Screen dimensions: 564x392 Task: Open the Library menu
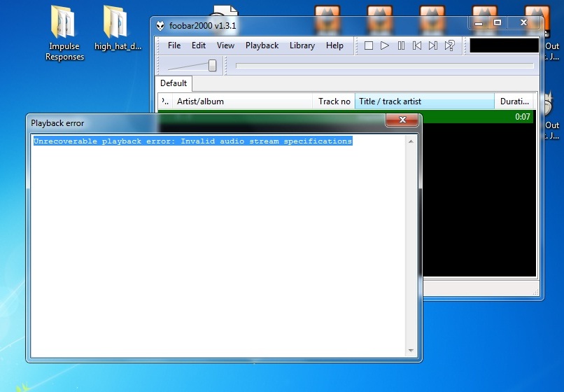[x=302, y=45]
